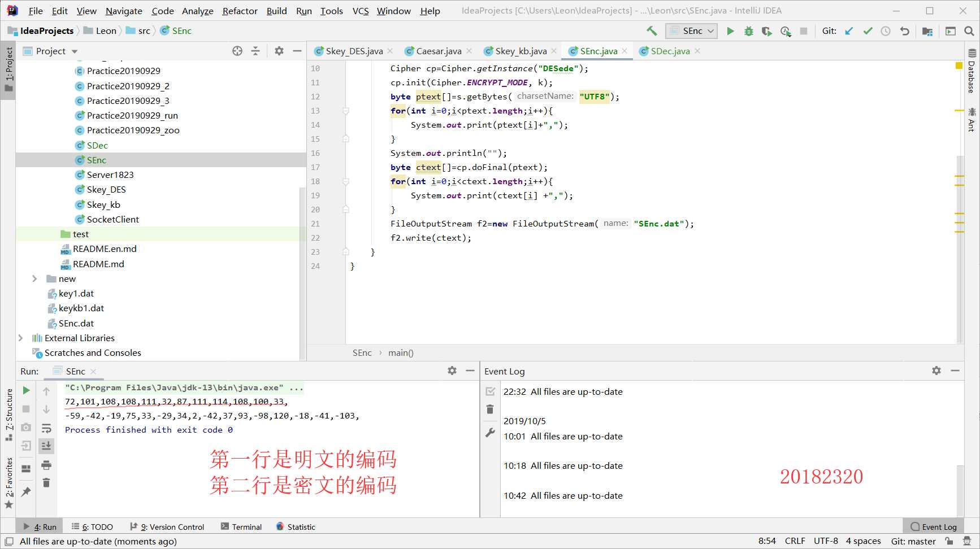Screen dimensions: 980x549
Task: Click the Git: master branch widget
Action: pos(913,541)
